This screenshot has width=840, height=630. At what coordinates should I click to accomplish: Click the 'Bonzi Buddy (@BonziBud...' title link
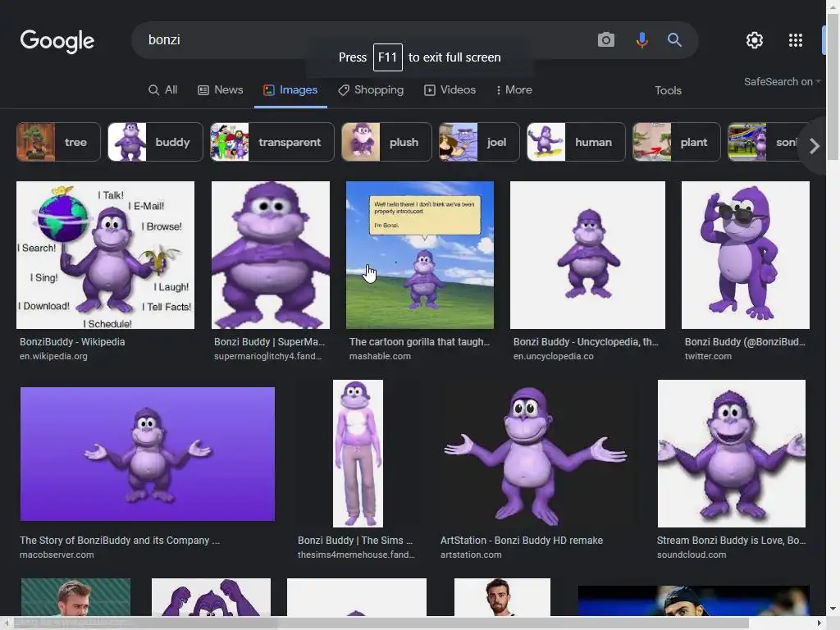click(745, 342)
